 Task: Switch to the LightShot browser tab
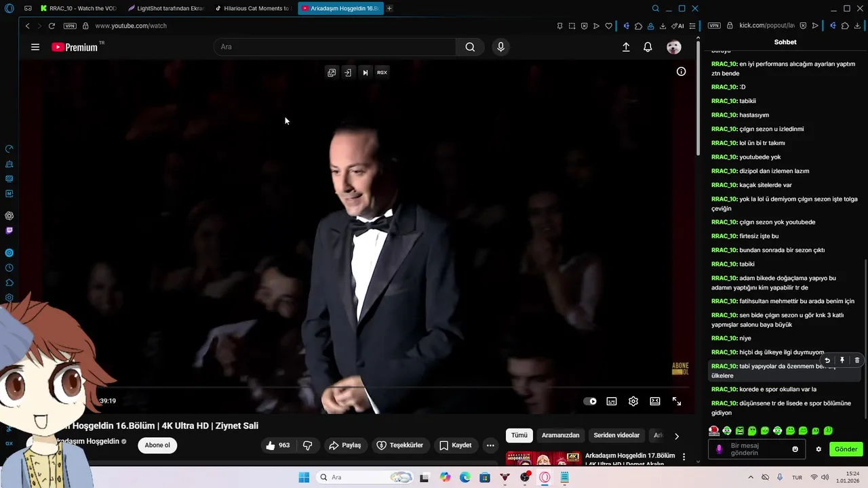coord(165,8)
